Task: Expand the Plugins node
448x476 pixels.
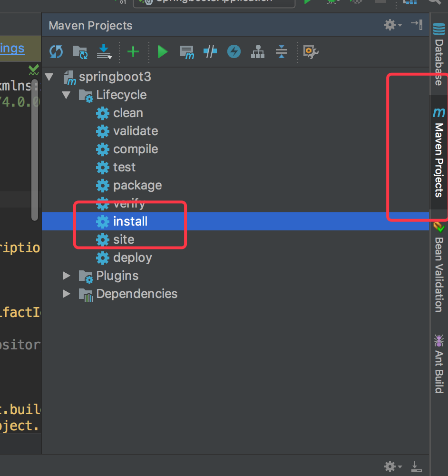Action: pyautogui.click(x=67, y=276)
